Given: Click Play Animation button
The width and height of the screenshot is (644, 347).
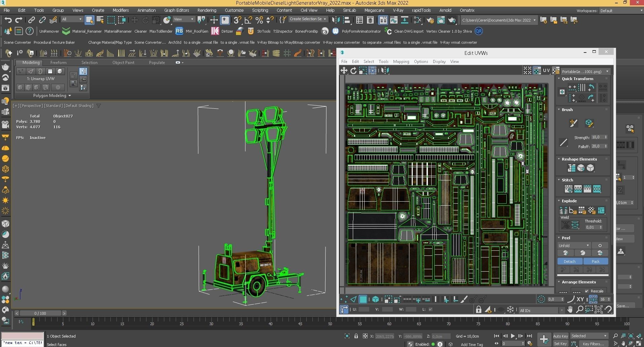Looking at the screenshot, I should 513,336.
